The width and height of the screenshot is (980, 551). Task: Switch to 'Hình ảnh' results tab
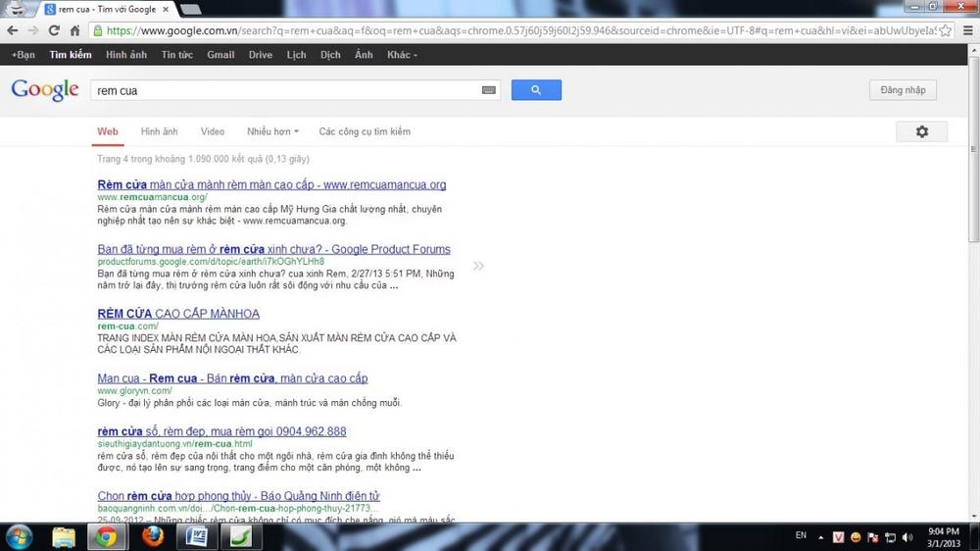point(159,131)
